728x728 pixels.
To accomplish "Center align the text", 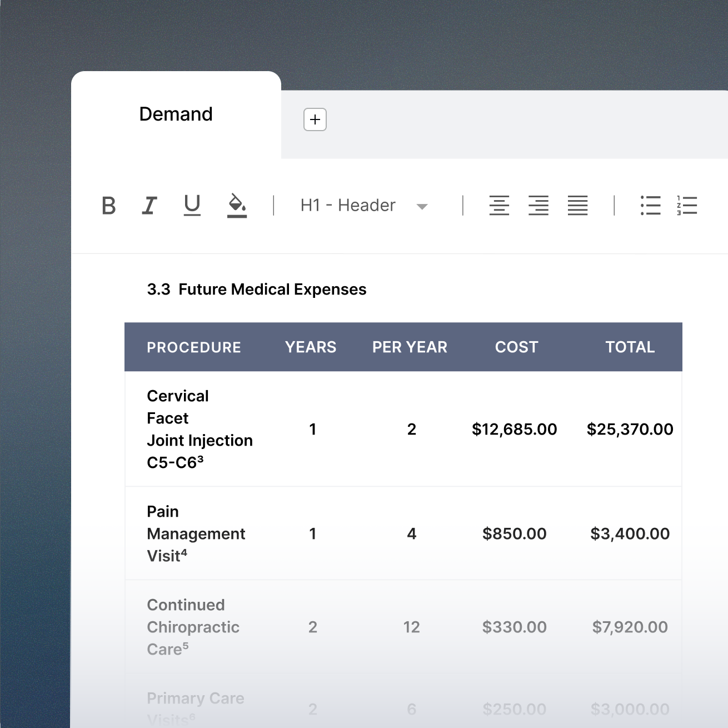I will point(499,206).
